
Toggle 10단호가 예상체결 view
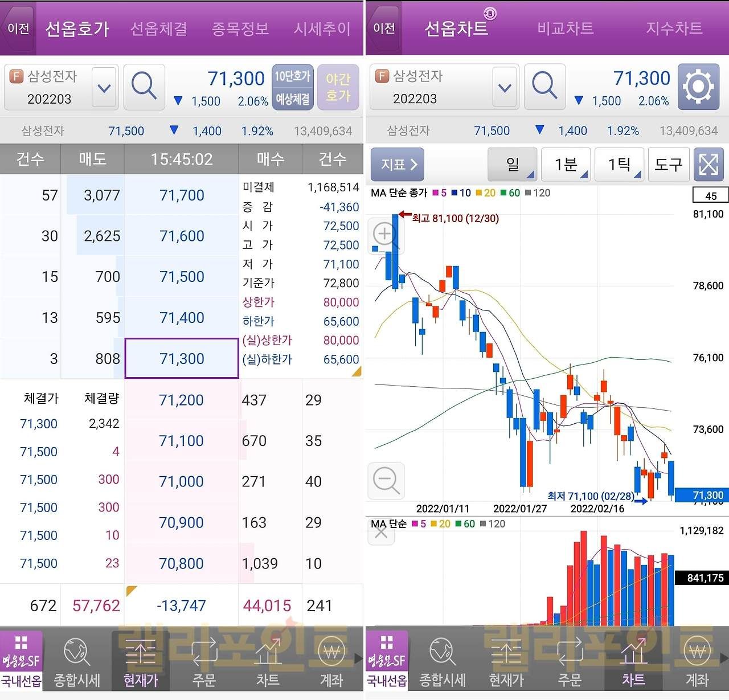click(x=293, y=87)
